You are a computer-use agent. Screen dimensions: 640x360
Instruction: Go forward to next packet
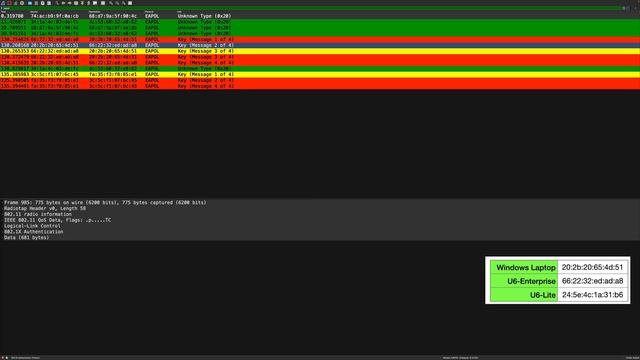tap(69, 3)
